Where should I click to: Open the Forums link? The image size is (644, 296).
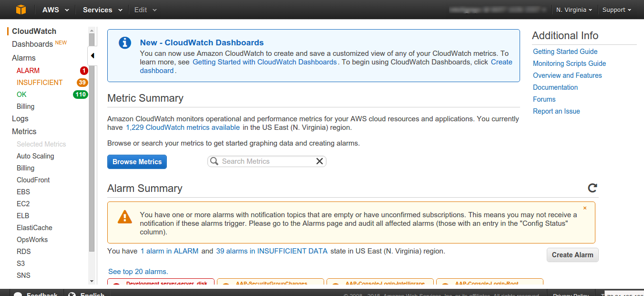coord(544,99)
